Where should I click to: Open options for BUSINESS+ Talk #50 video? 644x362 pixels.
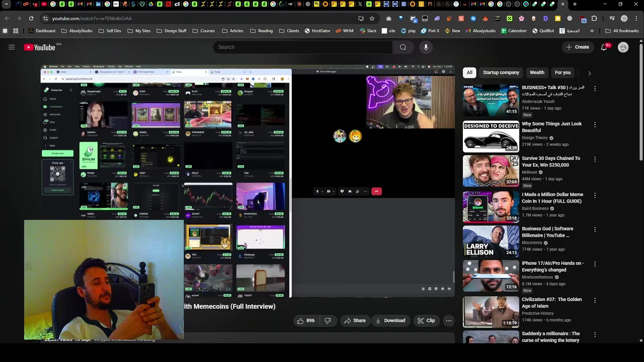click(x=595, y=88)
